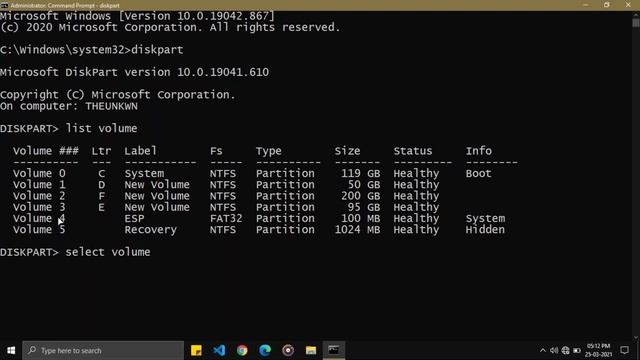Close the Command Prompt window
The image size is (640, 360).
[628, 5]
